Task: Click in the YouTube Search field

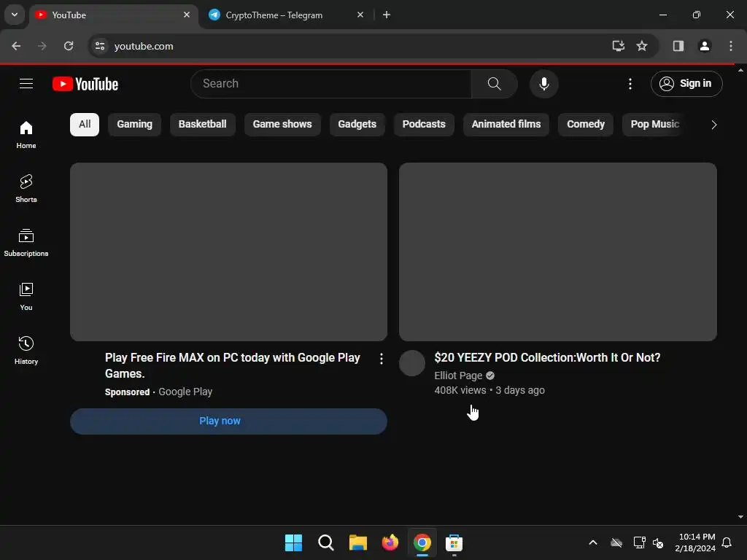Action: (x=331, y=84)
